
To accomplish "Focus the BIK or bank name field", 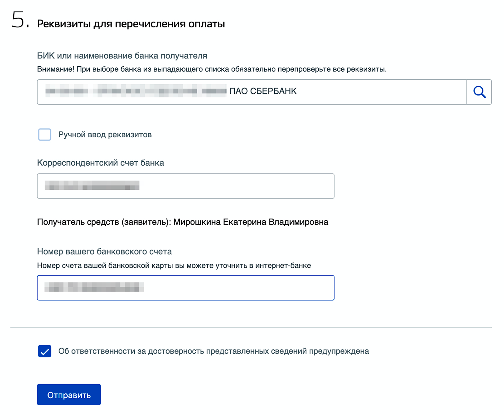I will tap(252, 92).
